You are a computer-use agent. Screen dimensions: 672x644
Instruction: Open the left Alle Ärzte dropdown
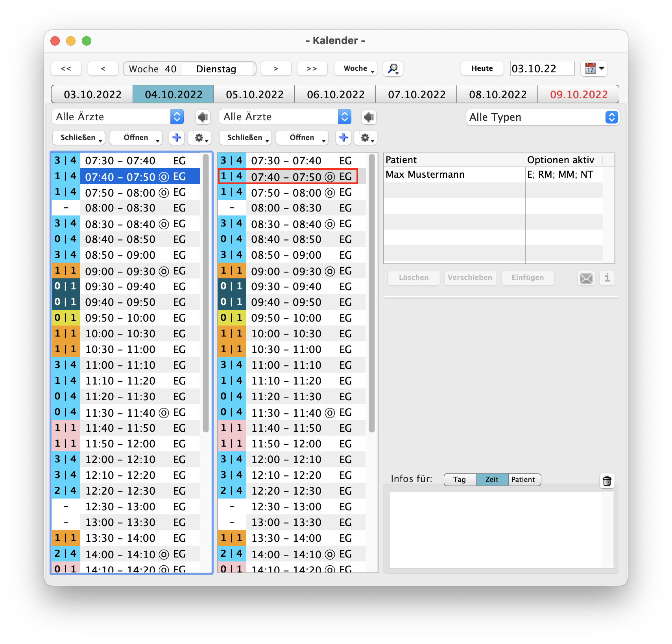click(x=117, y=117)
